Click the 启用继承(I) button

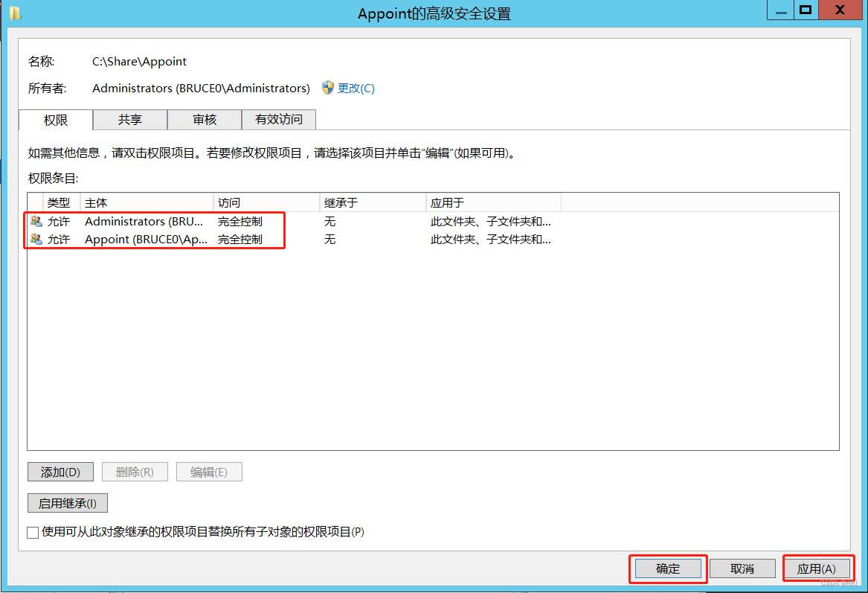tap(68, 503)
